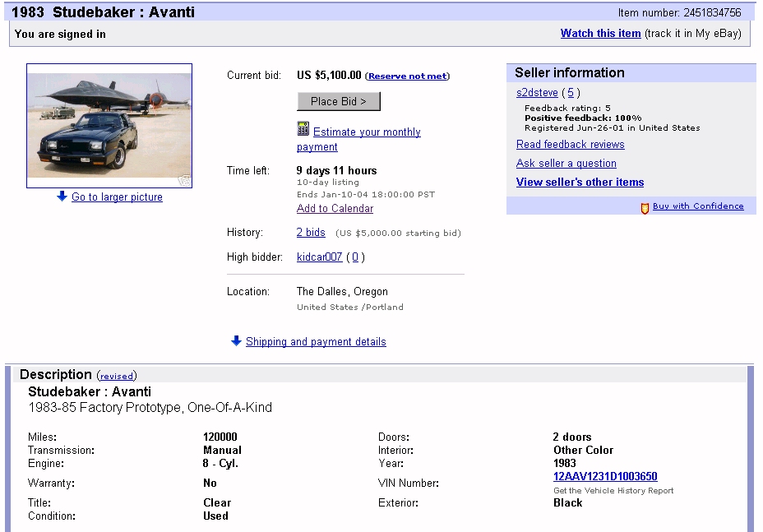Select the 1983-85 Factory Prototype subtitle

point(150,407)
